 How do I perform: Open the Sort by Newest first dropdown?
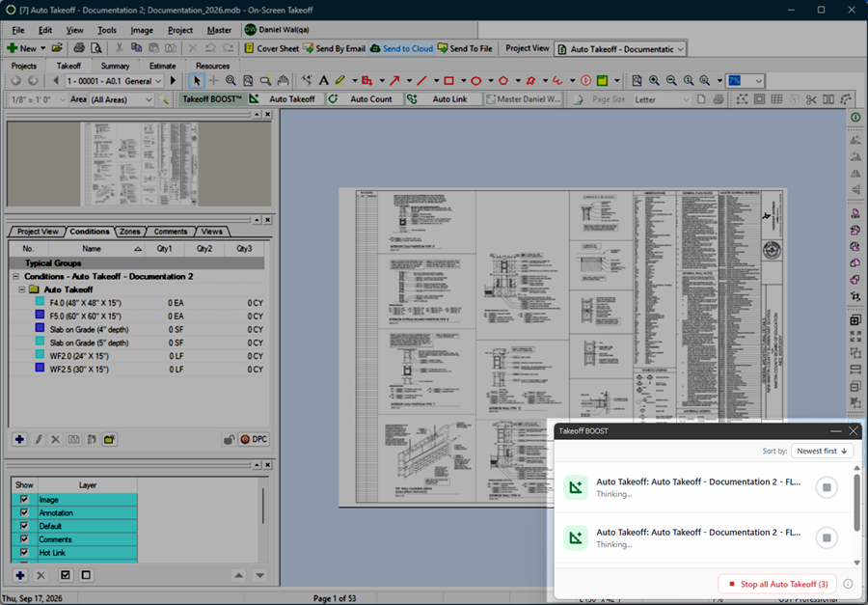822,451
